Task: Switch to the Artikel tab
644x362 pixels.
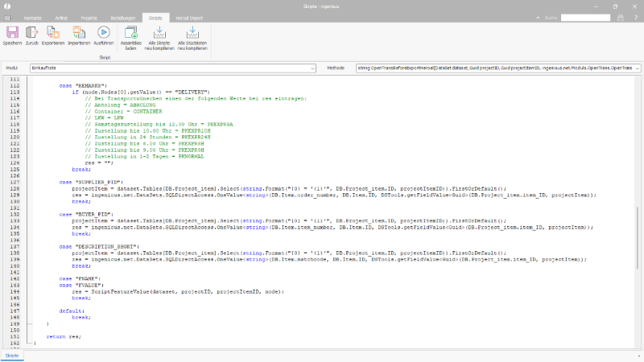Action: (61, 16)
